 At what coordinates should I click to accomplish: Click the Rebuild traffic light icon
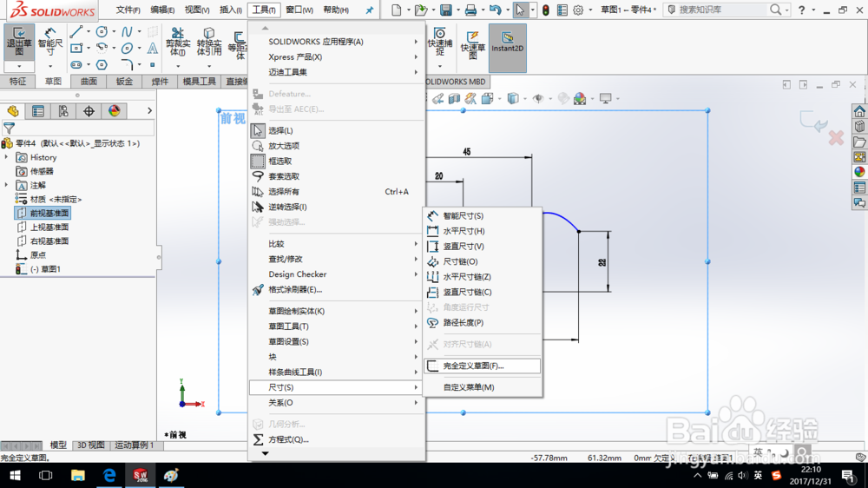[546, 10]
